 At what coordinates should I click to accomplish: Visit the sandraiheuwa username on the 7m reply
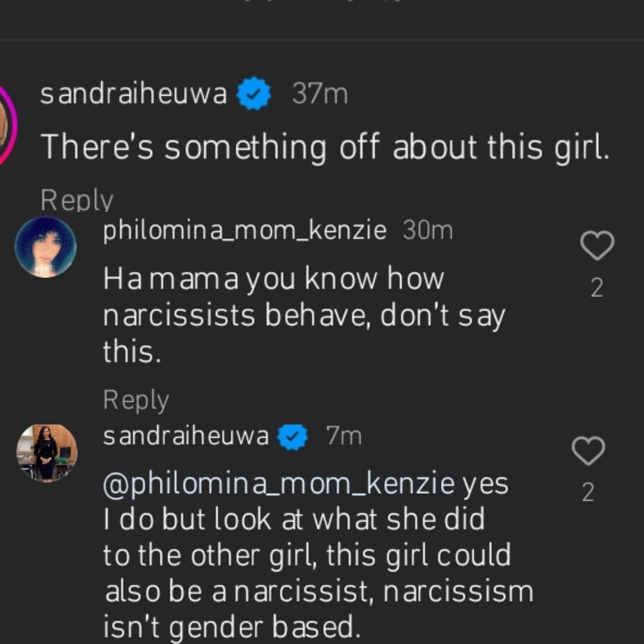pyautogui.click(x=186, y=436)
